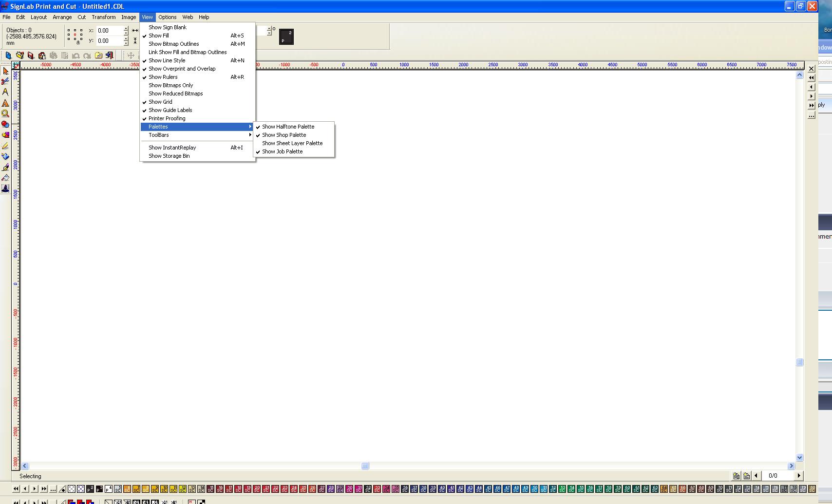Viewport: 832px width, 504px height.
Task: Pick the magnifying glass zoom tool
Action: [x=6, y=113]
